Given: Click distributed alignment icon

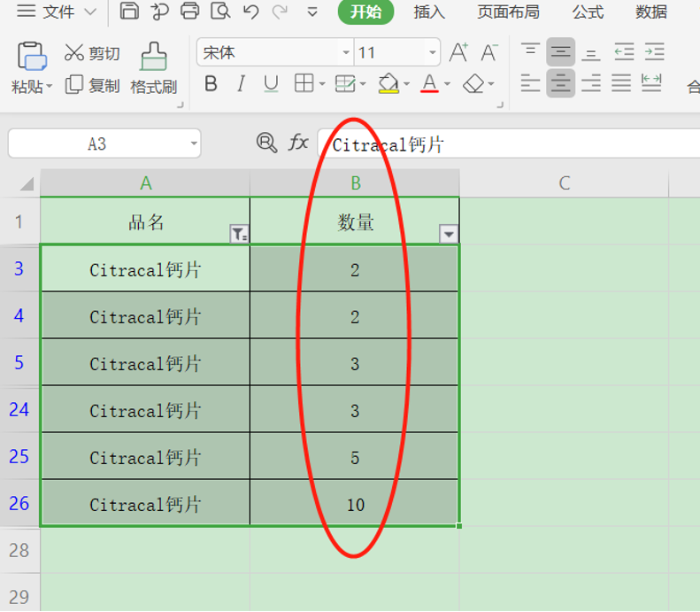Looking at the screenshot, I should pos(651,83).
